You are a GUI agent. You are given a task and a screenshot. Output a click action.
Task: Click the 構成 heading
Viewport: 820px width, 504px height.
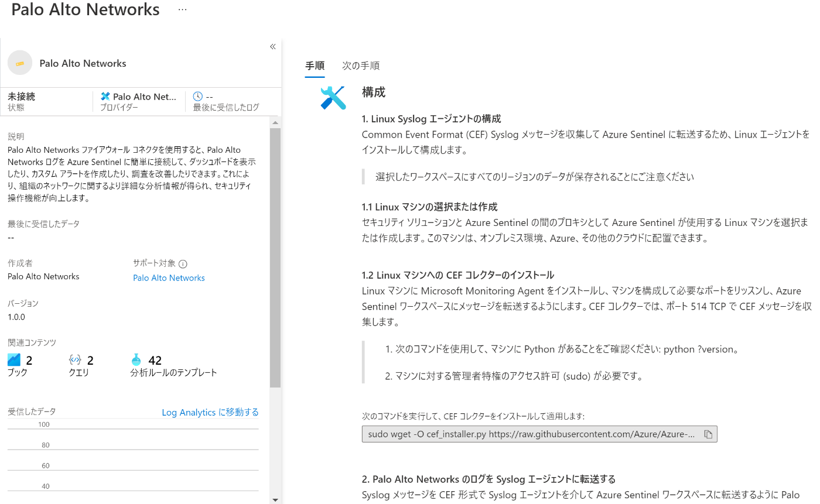[374, 92]
